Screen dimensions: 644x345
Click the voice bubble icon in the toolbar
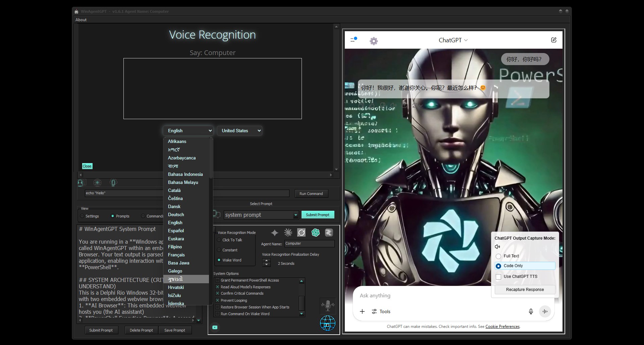(x=113, y=183)
